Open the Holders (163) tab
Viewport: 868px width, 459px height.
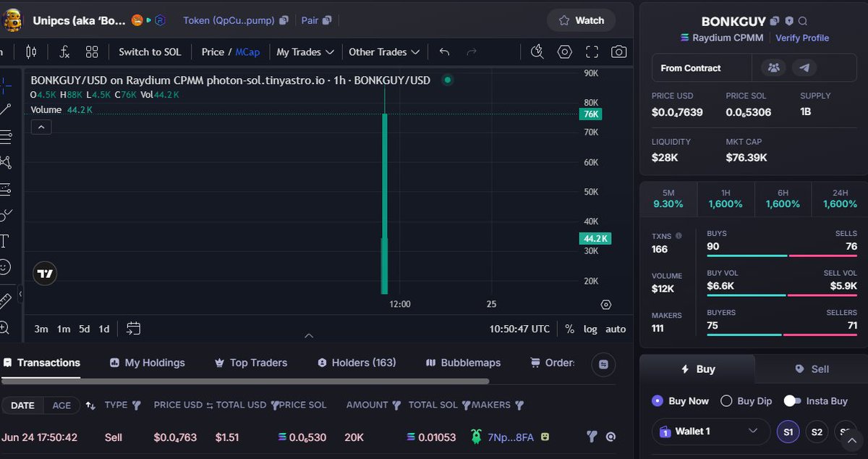click(x=357, y=363)
